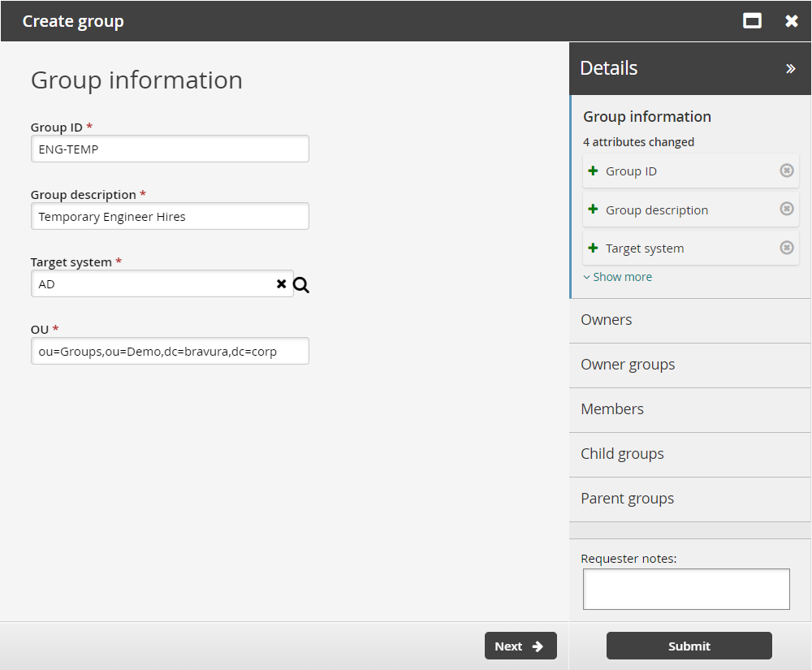Screen dimensions: 812x670
Task: Collapse the Details panel with its chevron
Action: point(791,68)
